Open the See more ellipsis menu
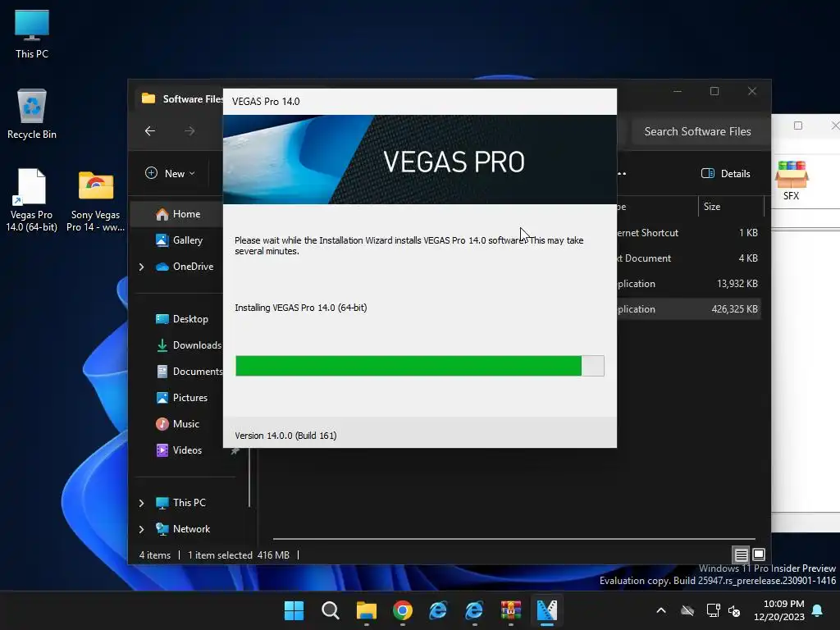 pyautogui.click(x=622, y=173)
